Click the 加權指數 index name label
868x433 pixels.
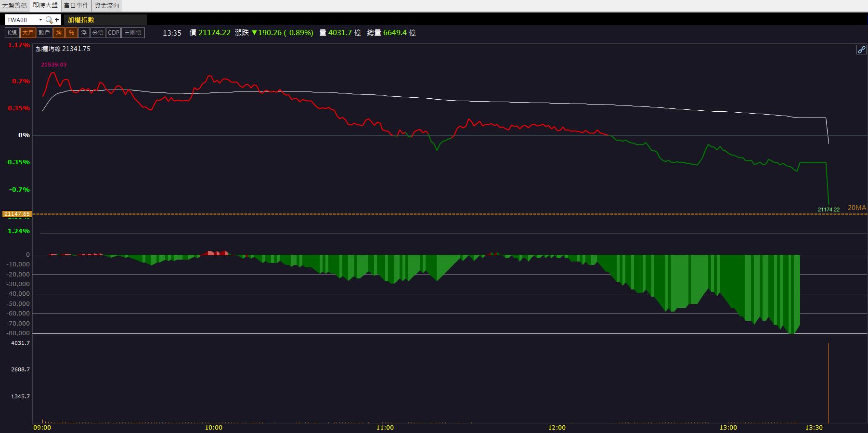pos(81,20)
